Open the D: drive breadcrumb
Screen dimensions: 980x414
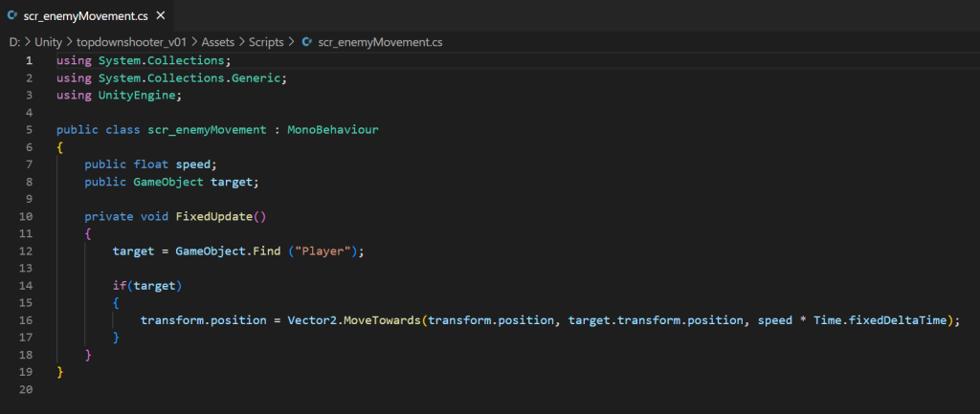(14, 42)
